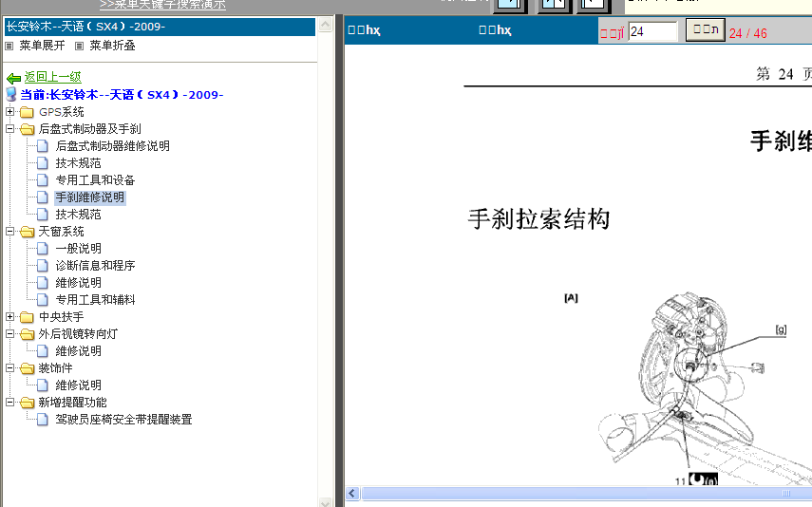Expand the GPS系统 folder node
Screen dimensions: 812x507
click(x=9, y=111)
